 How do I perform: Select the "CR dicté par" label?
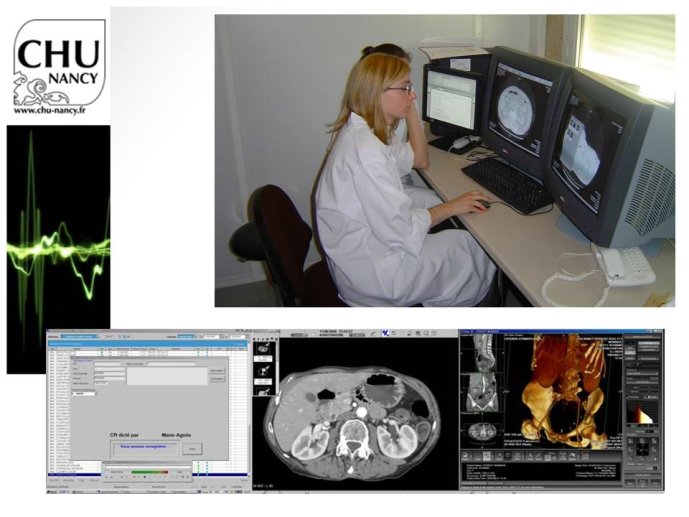(x=124, y=435)
